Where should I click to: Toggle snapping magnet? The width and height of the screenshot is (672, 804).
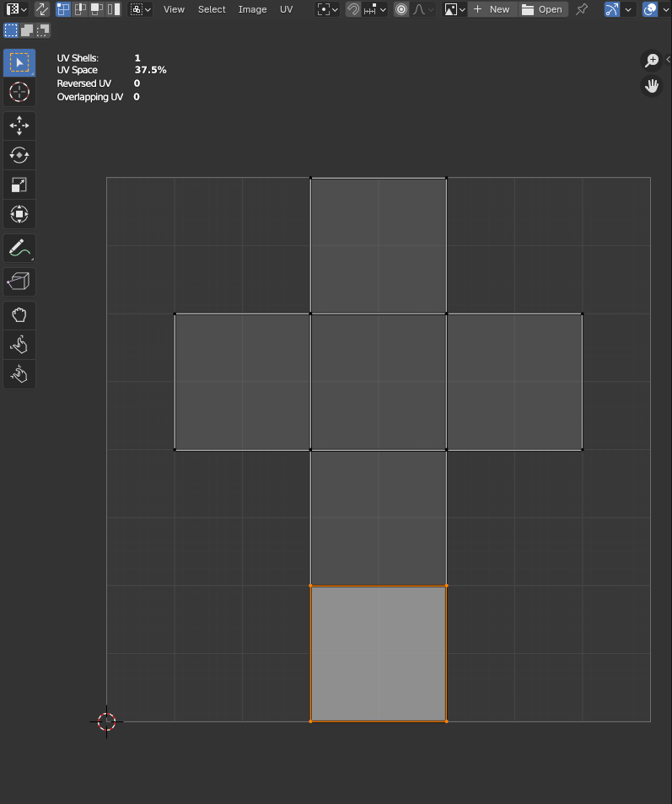click(x=353, y=9)
